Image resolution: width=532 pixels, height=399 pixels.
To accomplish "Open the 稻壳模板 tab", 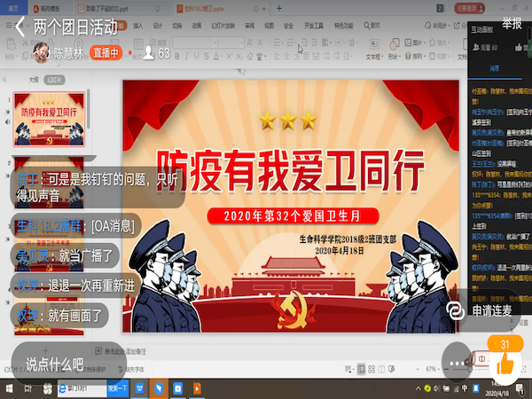I will coord(48,9).
